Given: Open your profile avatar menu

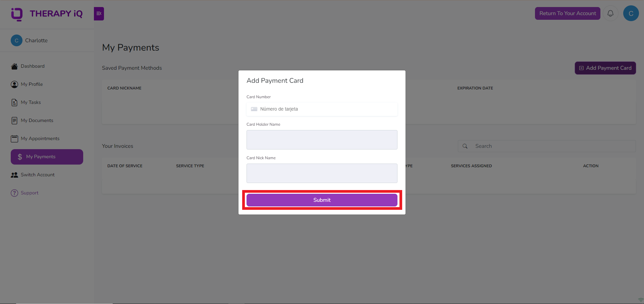Looking at the screenshot, I should coord(631,13).
